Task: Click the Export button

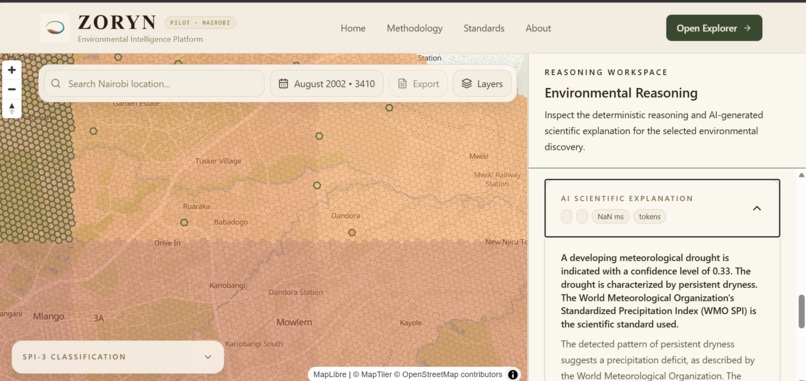Action: (x=418, y=84)
